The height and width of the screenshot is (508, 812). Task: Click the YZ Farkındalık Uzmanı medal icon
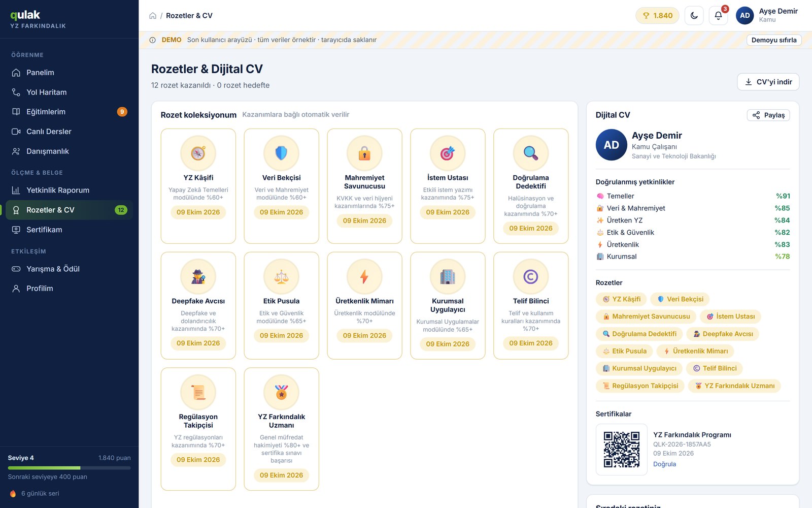pyautogui.click(x=281, y=392)
